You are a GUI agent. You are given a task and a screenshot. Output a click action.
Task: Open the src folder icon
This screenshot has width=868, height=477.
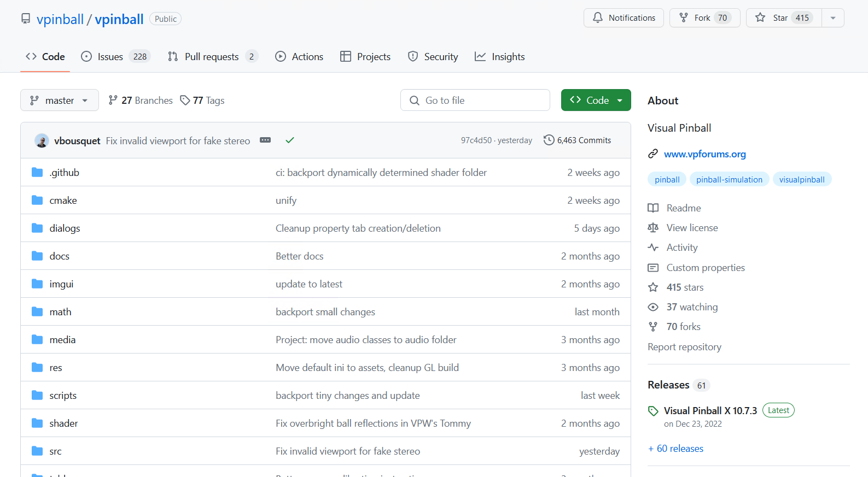point(37,451)
